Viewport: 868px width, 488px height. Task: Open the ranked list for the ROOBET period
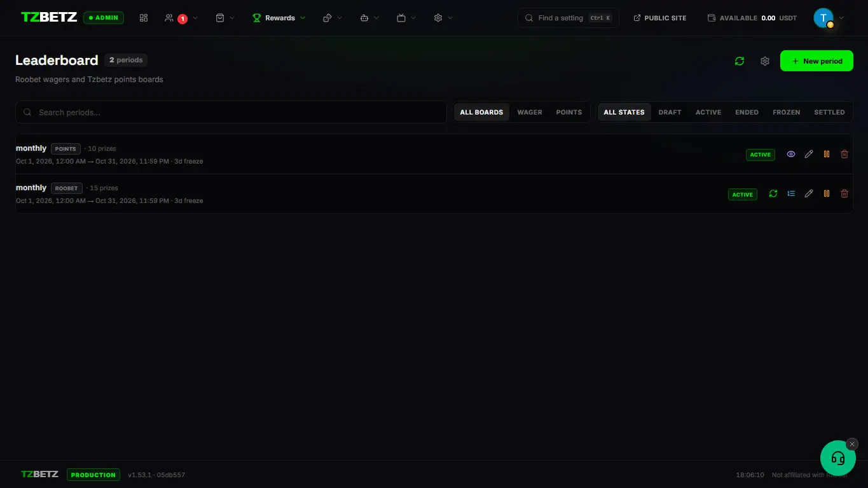(x=791, y=193)
